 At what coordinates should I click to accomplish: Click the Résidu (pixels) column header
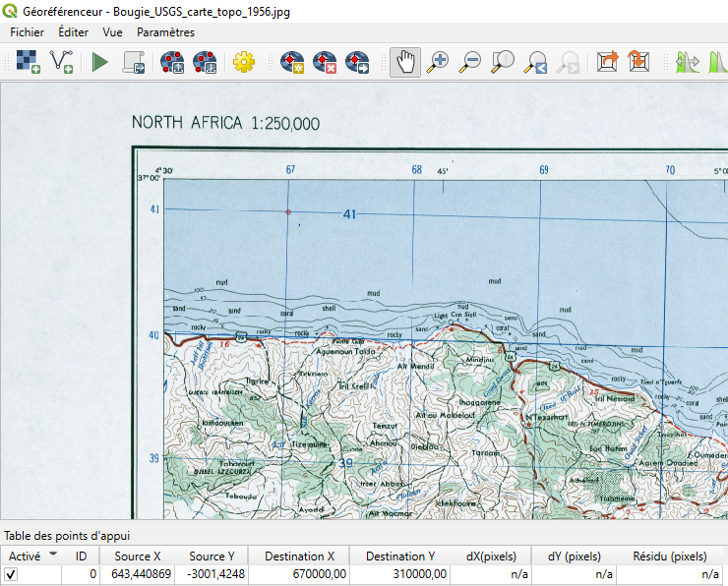[x=670, y=557]
